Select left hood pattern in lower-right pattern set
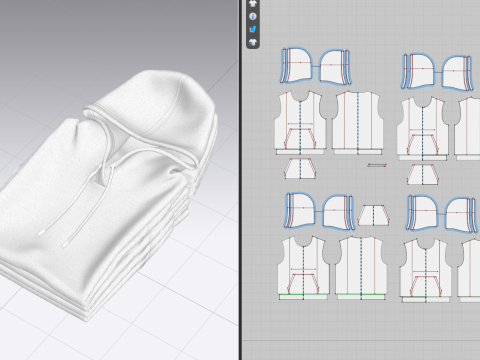This screenshot has height=360, width=480. [x=426, y=212]
